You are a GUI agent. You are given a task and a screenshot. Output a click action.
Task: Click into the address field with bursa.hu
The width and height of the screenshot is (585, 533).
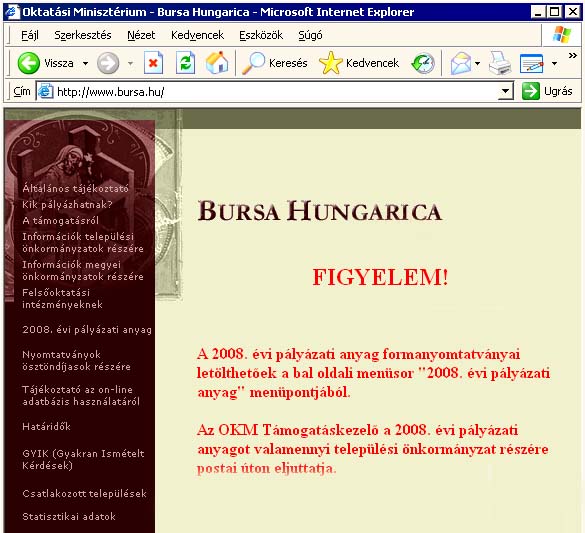click(x=275, y=91)
